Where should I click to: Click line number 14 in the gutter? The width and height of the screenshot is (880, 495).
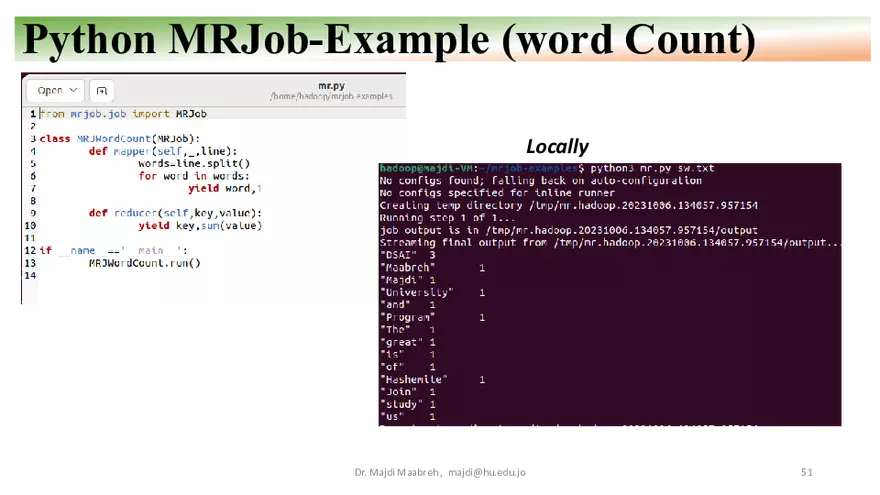pyautogui.click(x=32, y=275)
